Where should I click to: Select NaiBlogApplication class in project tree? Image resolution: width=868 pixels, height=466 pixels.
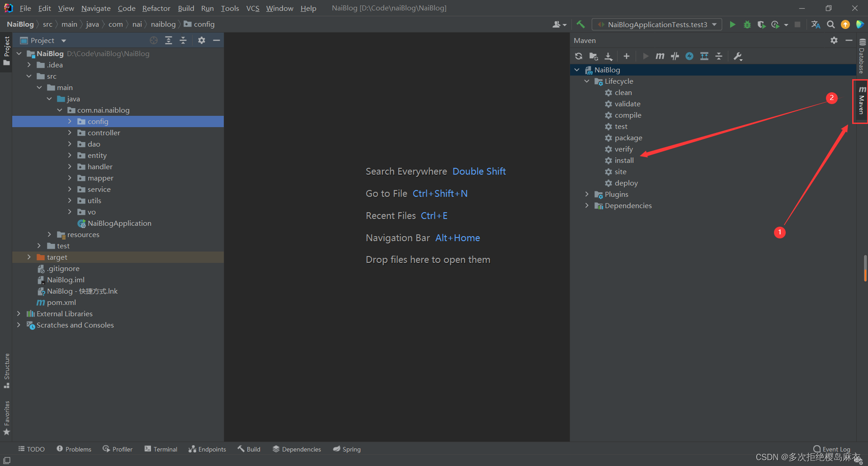[x=119, y=223]
